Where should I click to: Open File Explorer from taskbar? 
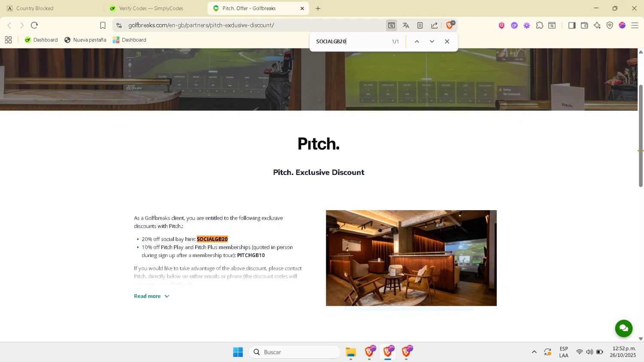coord(351,352)
